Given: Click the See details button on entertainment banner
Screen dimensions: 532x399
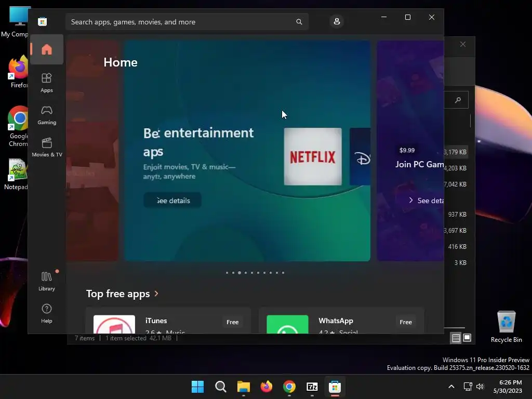Looking at the screenshot, I should (172, 201).
